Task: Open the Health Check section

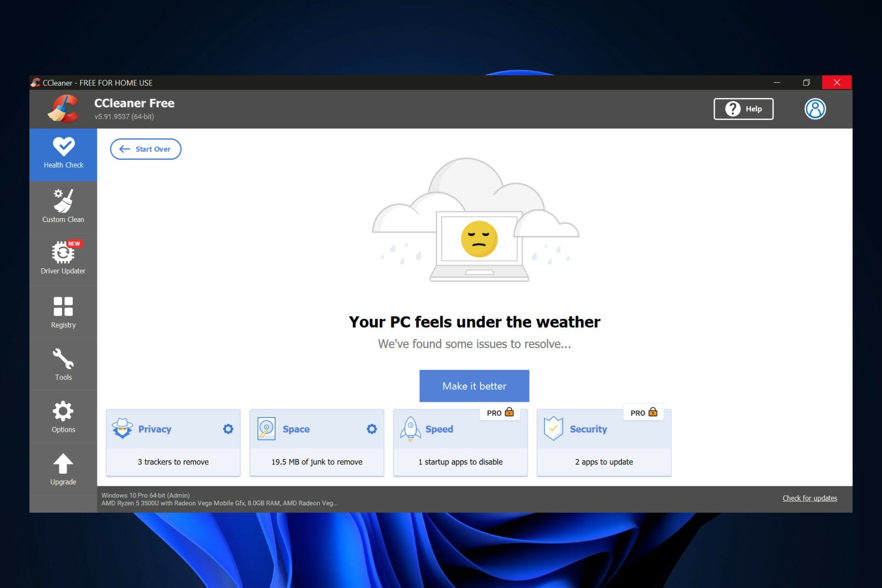Action: (x=63, y=155)
